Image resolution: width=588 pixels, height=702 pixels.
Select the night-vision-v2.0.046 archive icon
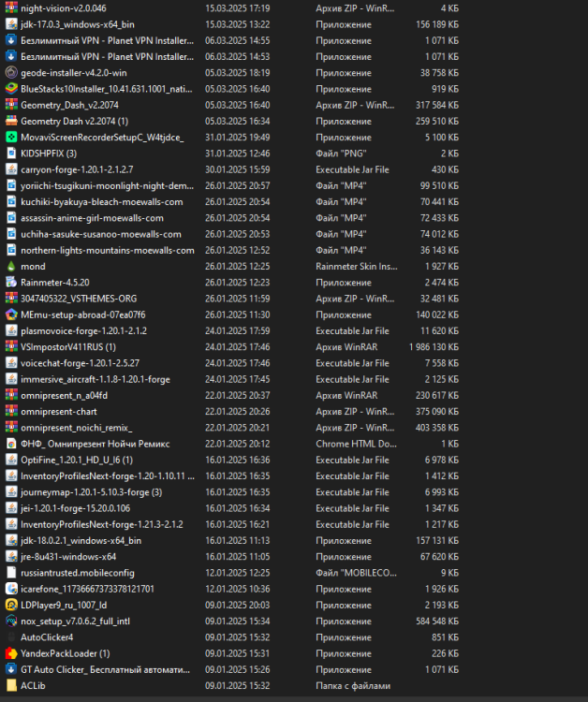(x=11, y=8)
